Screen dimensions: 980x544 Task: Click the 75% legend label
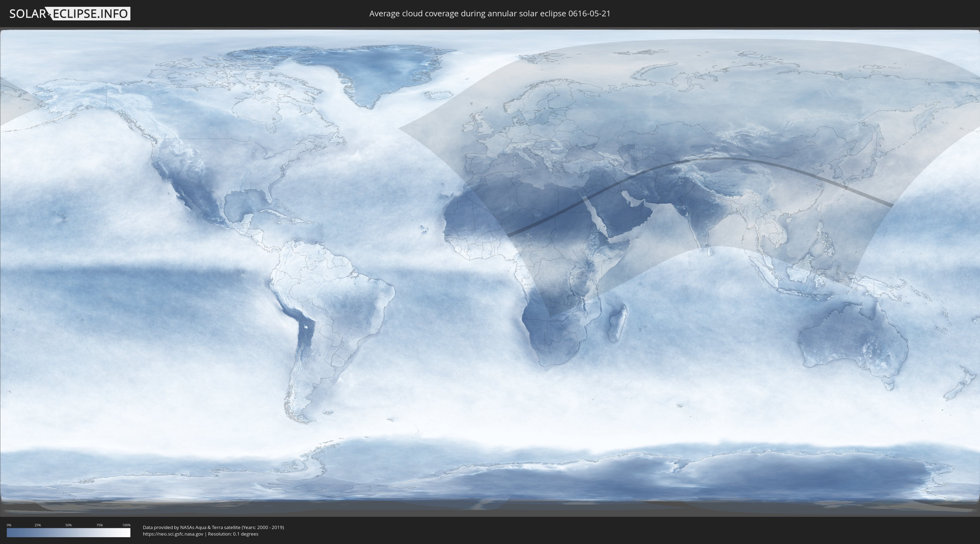[x=99, y=525]
